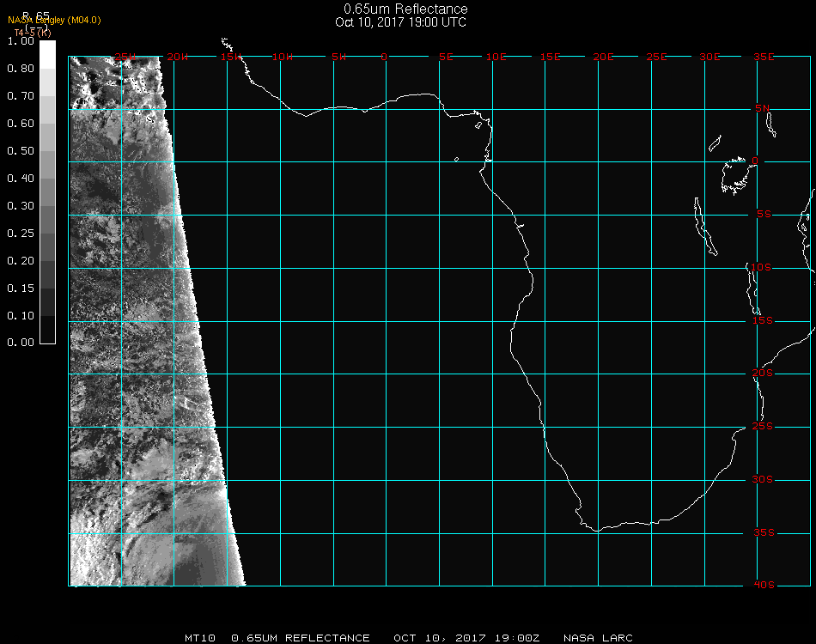
Task: Click the 15E longitude label
Action: coord(550,57)
